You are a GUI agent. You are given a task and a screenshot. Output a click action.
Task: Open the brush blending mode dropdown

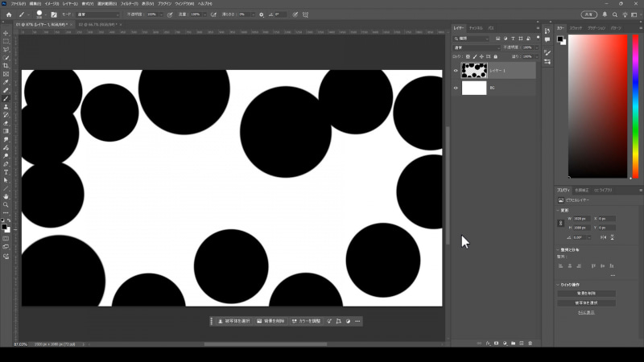coord(98,14)
